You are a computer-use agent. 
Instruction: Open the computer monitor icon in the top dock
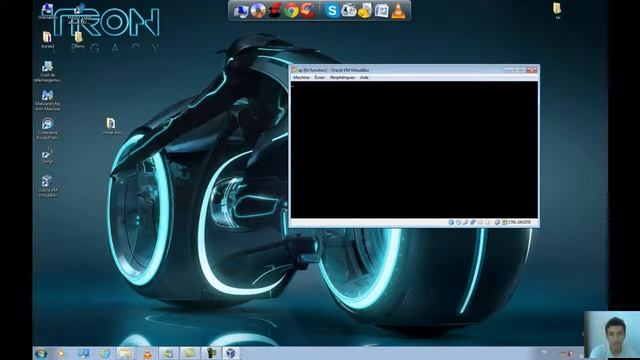click(241, 11)
